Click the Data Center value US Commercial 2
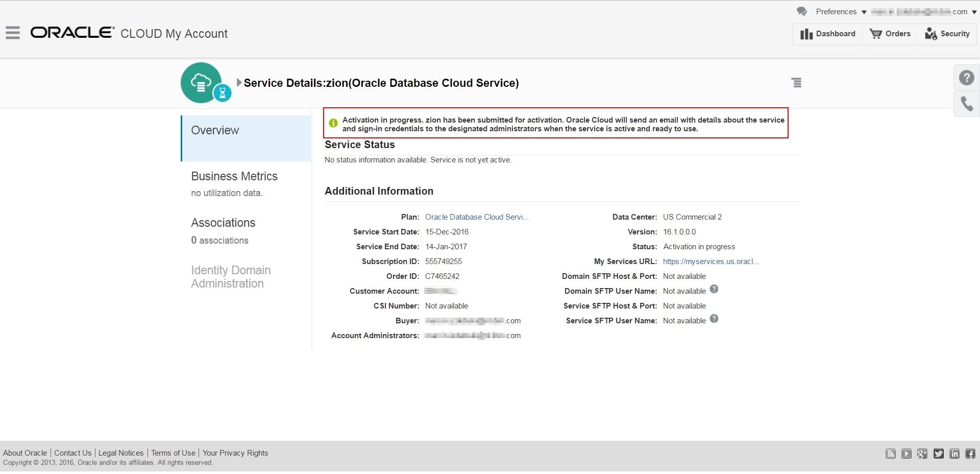 pos(692,217)
